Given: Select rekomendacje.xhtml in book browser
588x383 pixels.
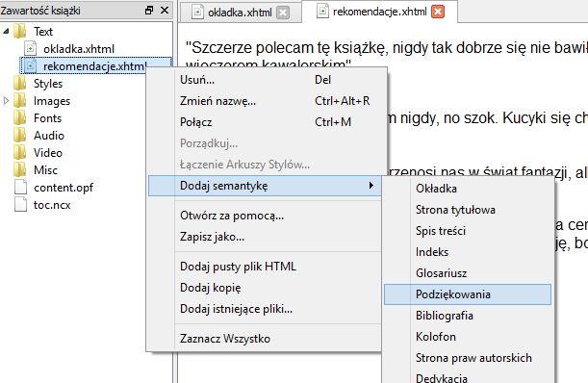Looking at the screenshot, I should coord(94,66).
